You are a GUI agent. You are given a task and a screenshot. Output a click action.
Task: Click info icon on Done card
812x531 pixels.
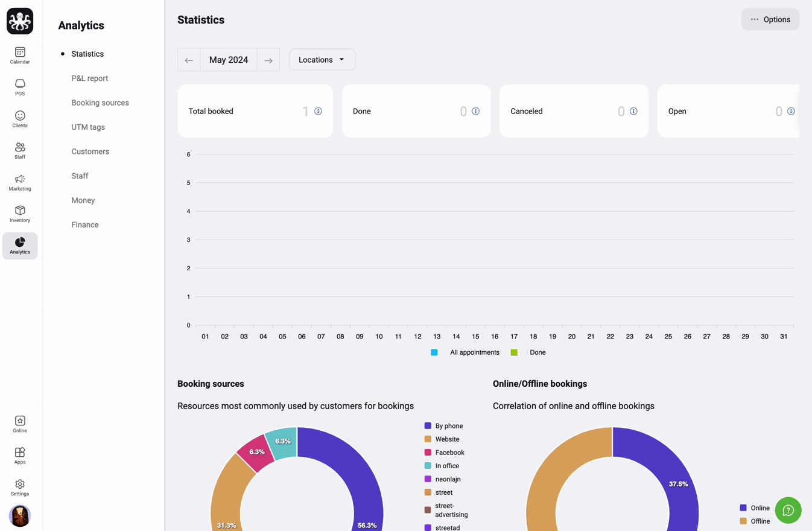point(476,111)
